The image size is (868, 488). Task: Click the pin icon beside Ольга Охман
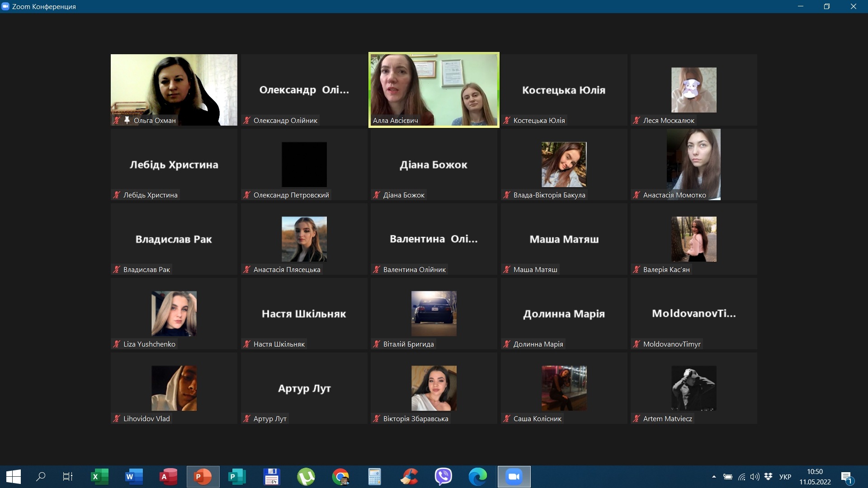127,120
